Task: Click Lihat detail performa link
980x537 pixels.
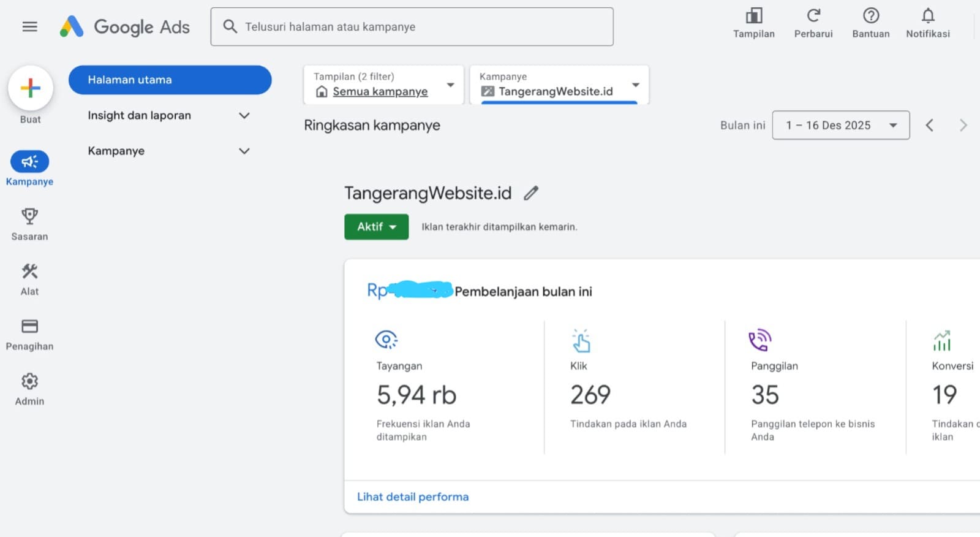Action: 413,497
